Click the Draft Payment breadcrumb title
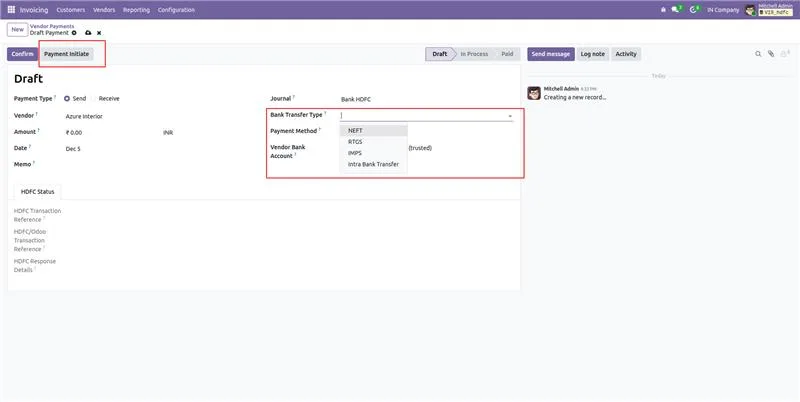The image size is (800, 402). [49, 33]
